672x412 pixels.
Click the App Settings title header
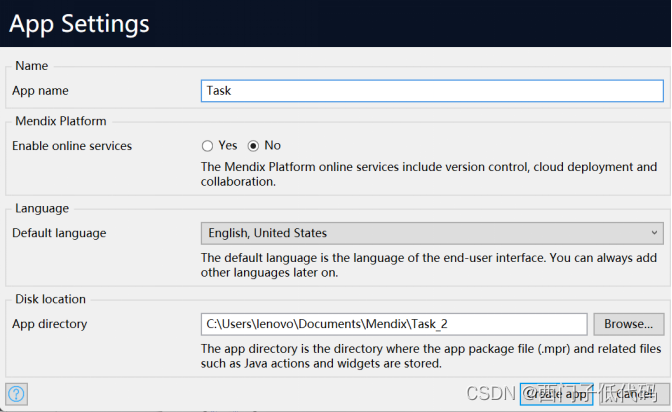pos(80,24)
